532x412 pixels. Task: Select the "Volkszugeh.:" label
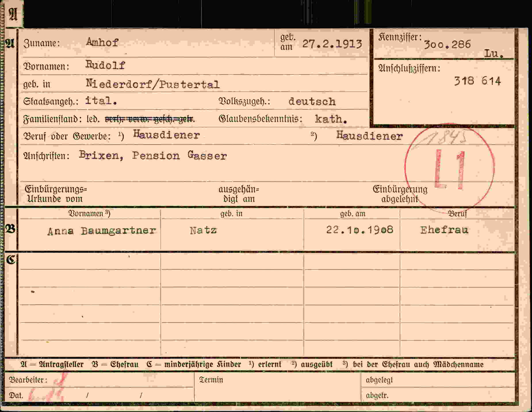coord(244,101)
